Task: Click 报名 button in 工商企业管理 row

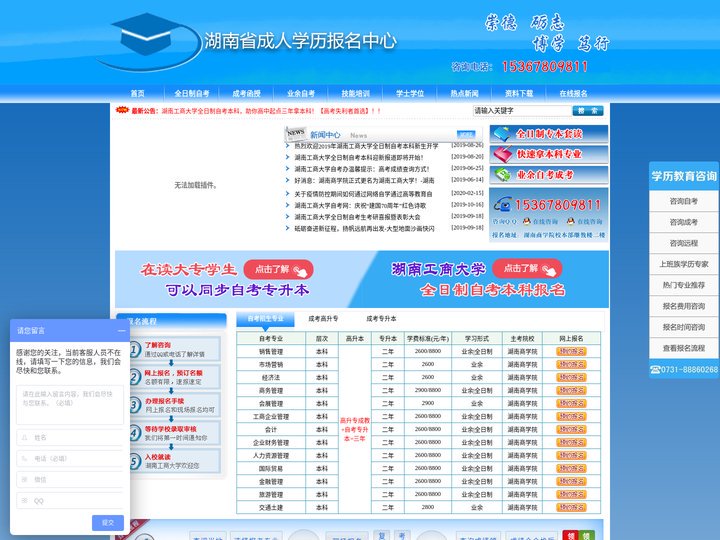Action: pyautogui.click(x=571, y=416)
